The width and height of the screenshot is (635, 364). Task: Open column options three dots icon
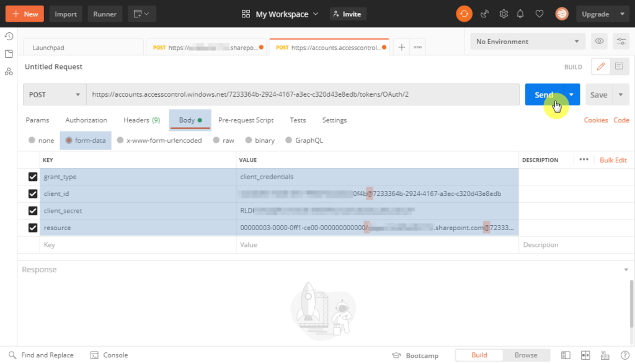click(584, 159)
